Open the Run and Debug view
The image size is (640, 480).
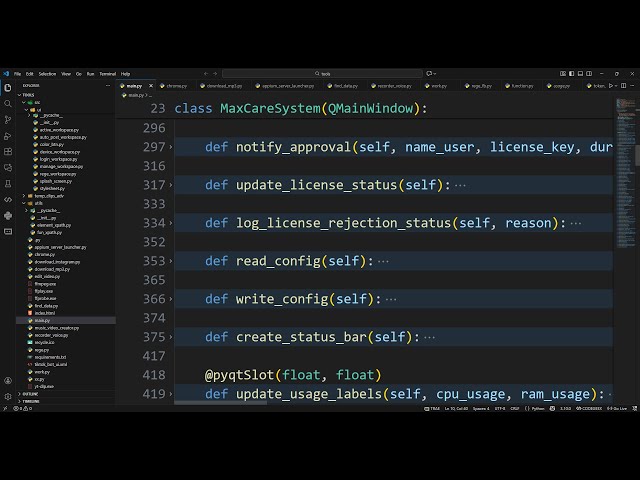tap(8, 136)
